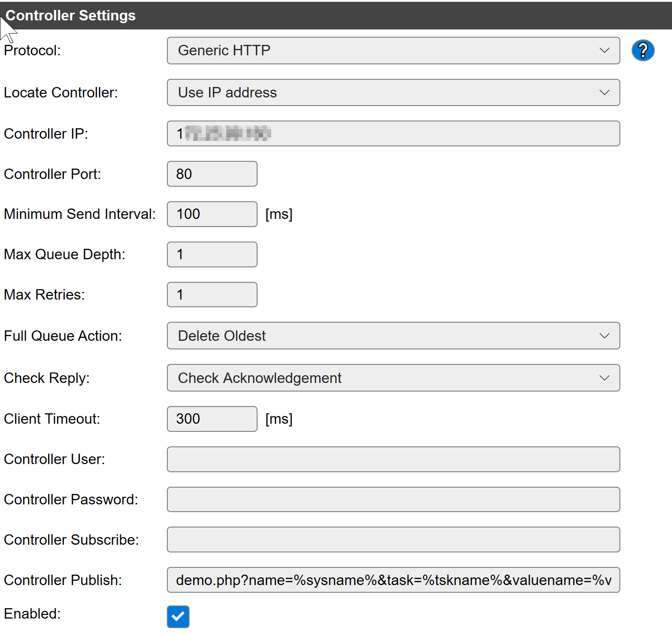
Task: Click the chevron on the Full Queue Action selector
Action: tap(604, 336)
